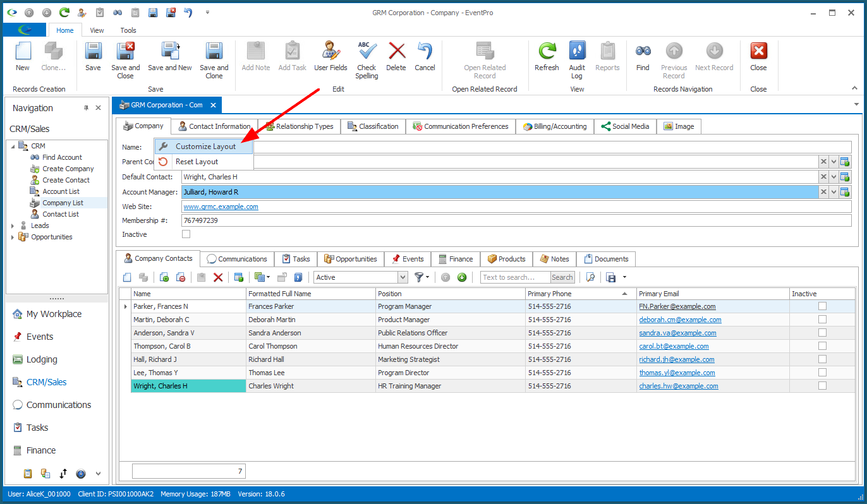
Task: Click the Membership # field
Action: click(x=516, y=220)
